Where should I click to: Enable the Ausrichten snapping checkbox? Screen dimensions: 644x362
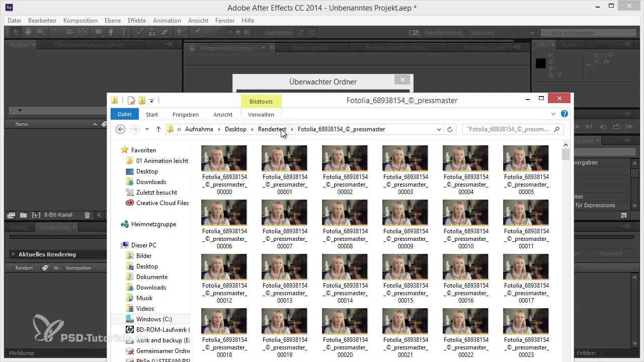click(261, 33)
